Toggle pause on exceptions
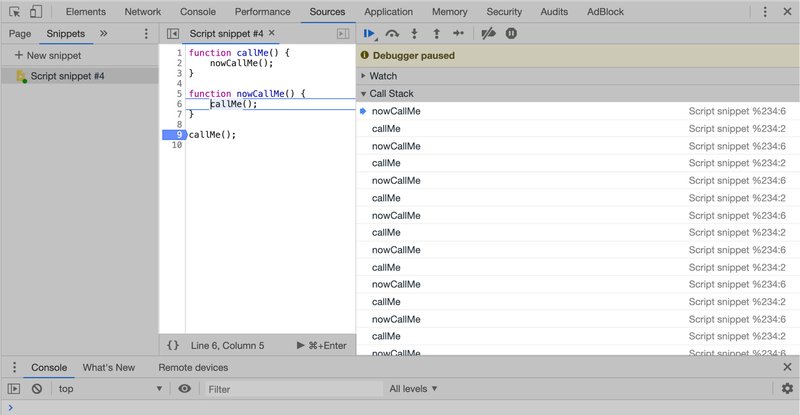 click(511, 34)
